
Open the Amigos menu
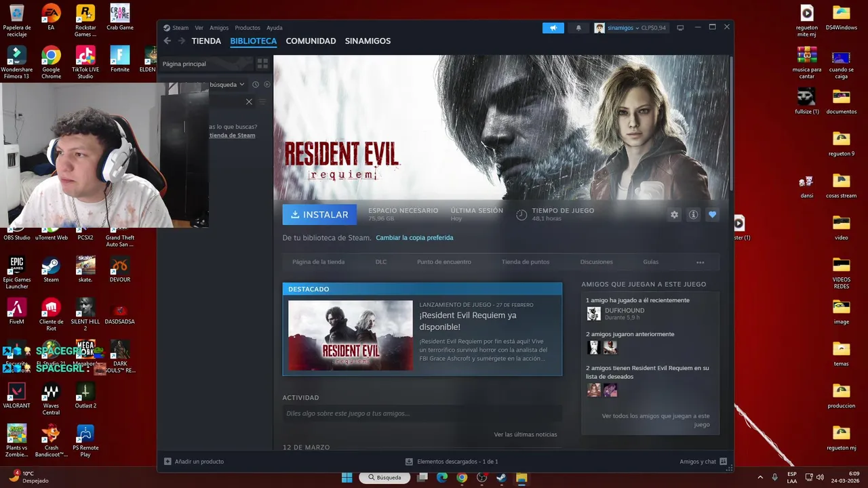point(219,28)
